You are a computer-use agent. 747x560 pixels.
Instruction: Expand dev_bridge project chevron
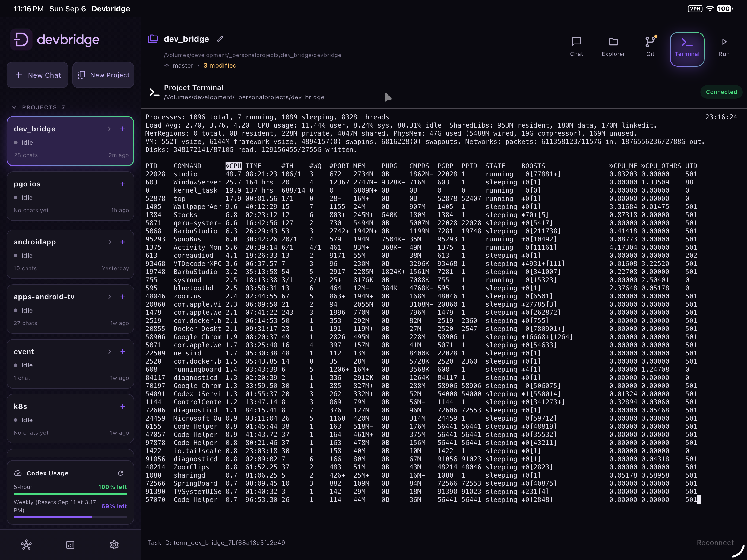(109, 129)
